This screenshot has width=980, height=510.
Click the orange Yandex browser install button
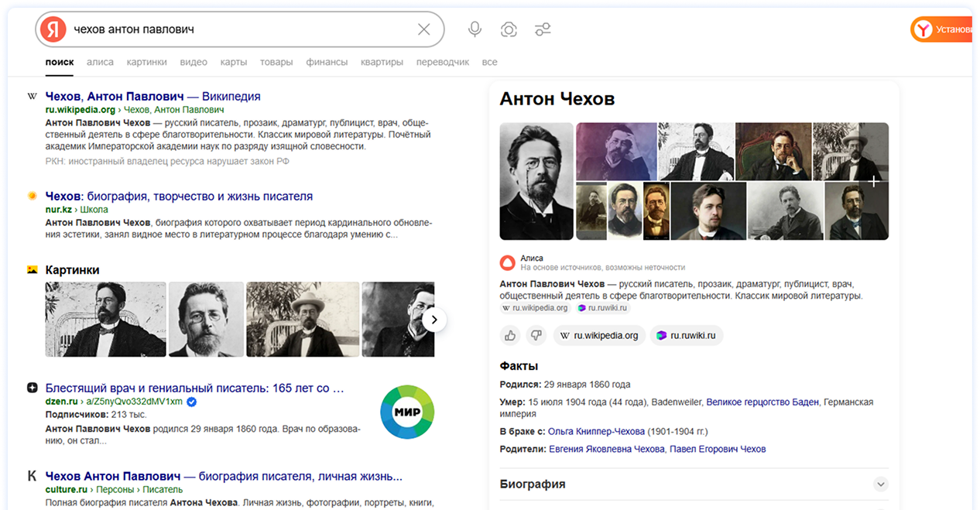[x=941, y=29]
